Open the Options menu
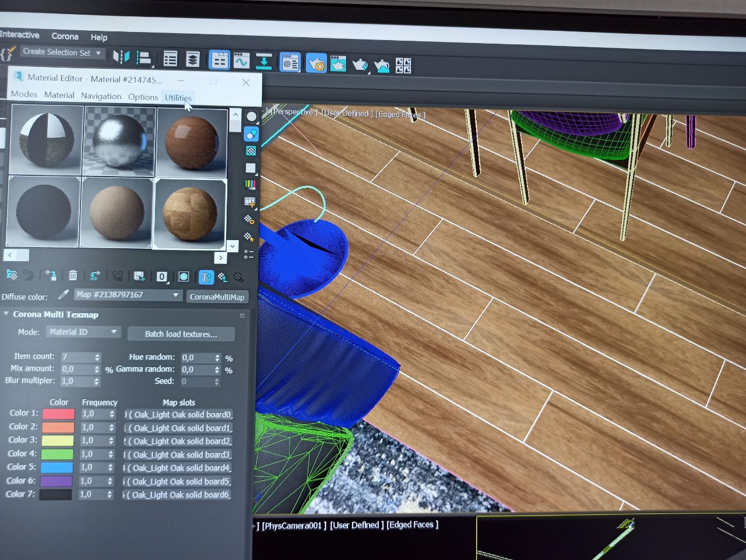The image size is (746, 560). [x=143, y=97]
